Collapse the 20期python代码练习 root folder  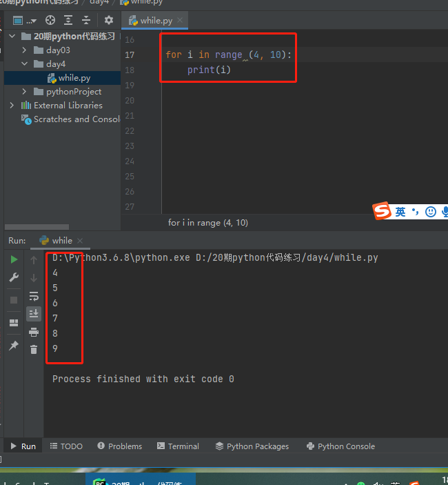(12, 36)
